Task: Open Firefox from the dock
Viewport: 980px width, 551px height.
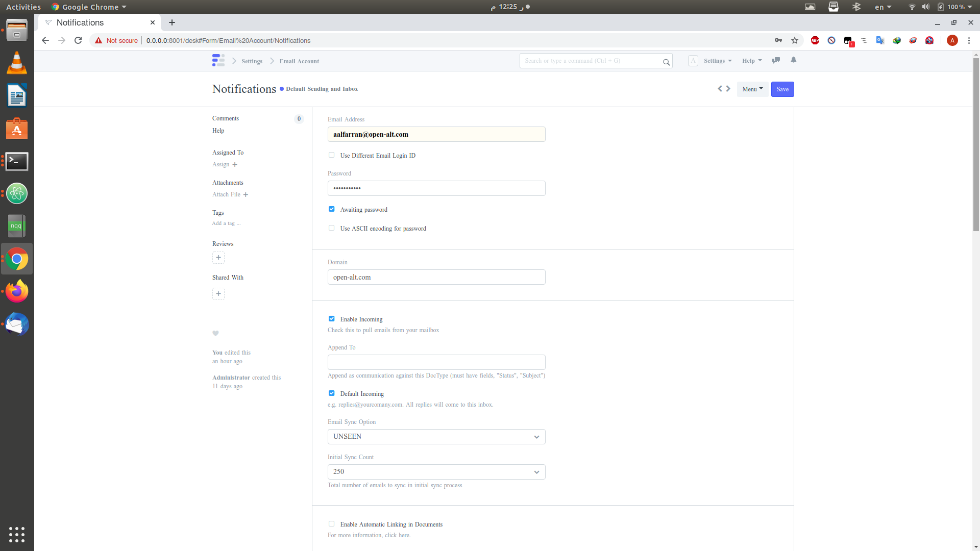Action: click(x=17, y=291)
